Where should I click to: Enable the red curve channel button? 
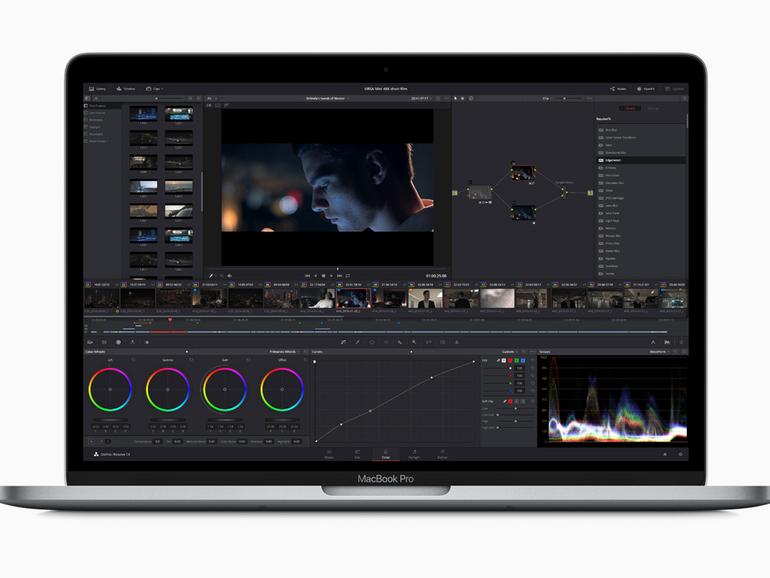pos(510,360)
